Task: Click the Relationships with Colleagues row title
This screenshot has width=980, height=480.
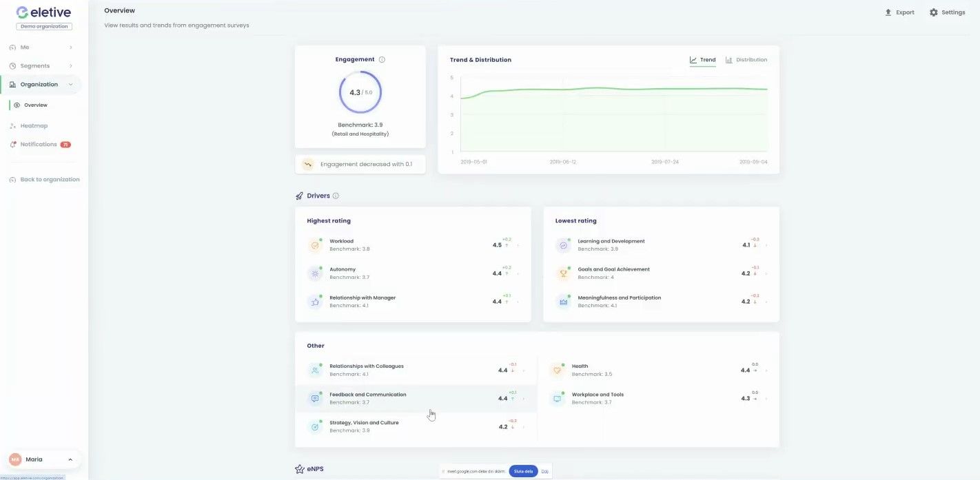Action: (x=367, y=366)
